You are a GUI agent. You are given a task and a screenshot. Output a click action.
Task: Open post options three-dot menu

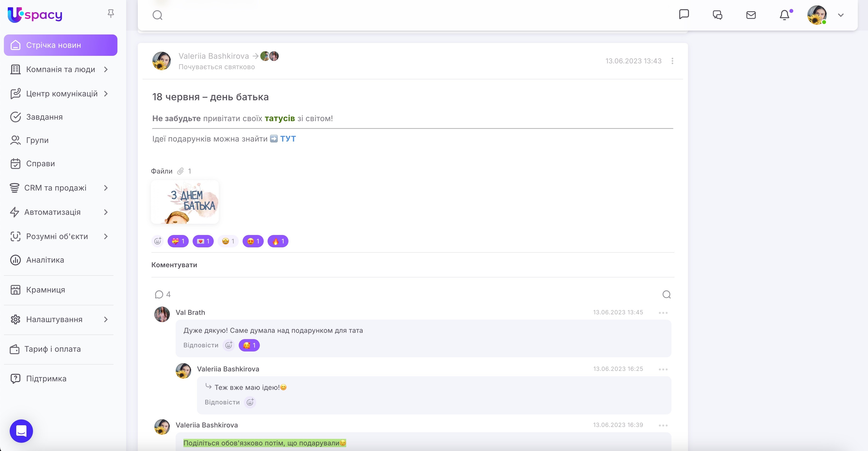(672, 61)
